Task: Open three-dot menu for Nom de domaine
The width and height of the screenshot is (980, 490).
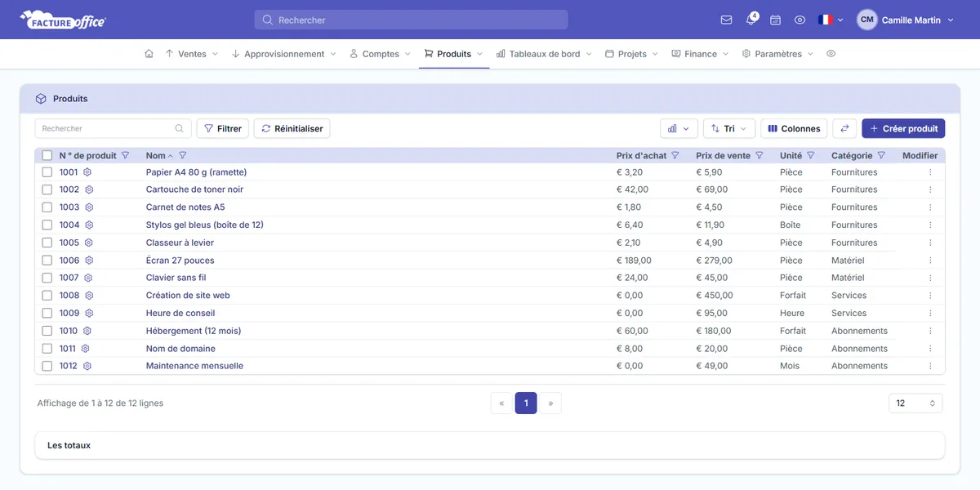Action: tap(930, 349)
